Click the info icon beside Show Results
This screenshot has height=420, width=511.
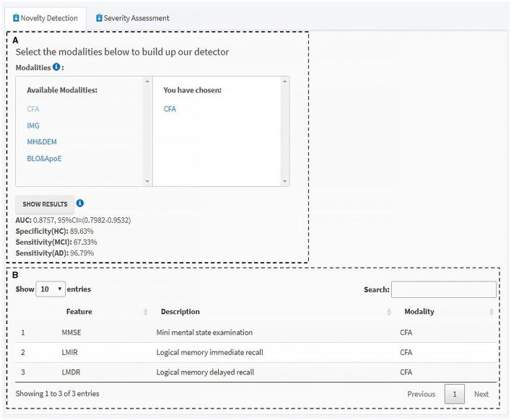pos(79,204)
